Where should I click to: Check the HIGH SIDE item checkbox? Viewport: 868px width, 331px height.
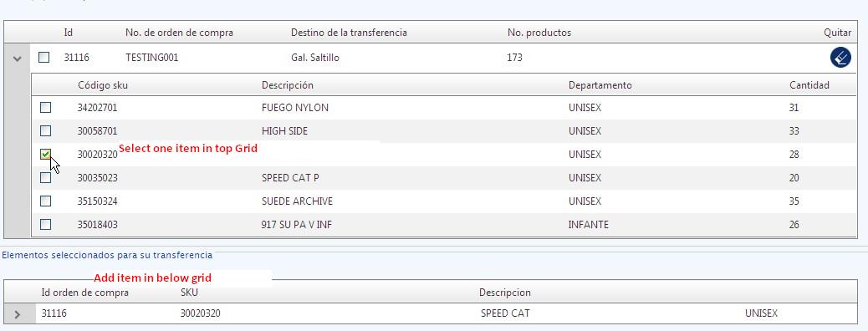point(45,131)
